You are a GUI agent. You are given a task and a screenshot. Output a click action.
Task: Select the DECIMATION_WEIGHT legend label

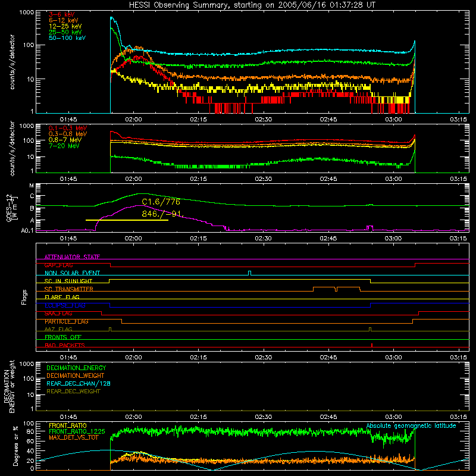click(76, 375)
